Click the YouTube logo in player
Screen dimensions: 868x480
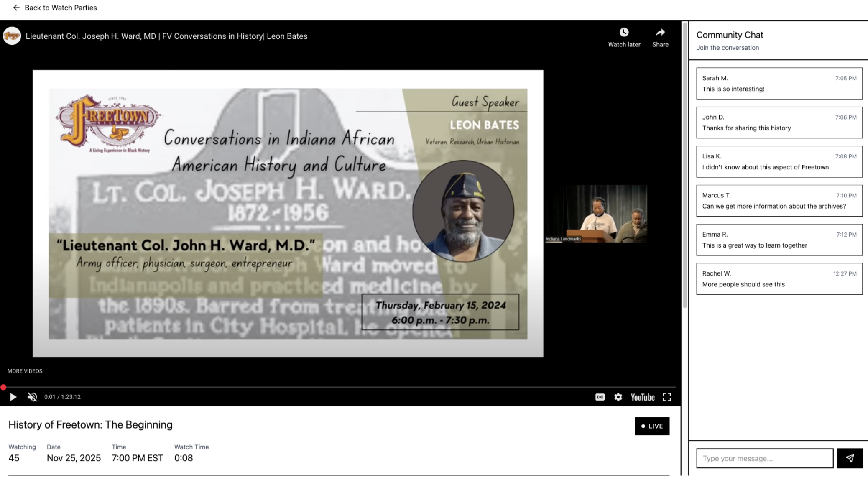(x=642, y=397)
